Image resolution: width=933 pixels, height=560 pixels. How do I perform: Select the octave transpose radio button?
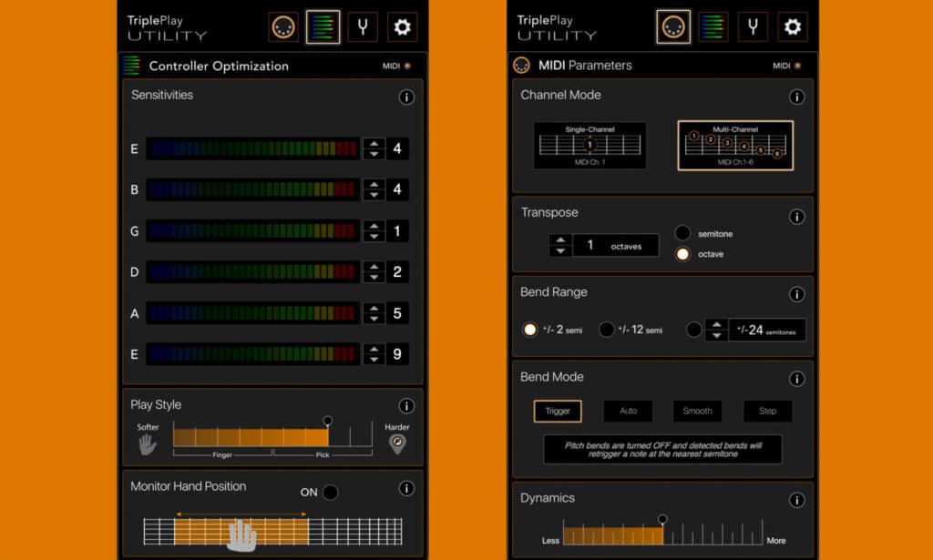click(682, 254)
